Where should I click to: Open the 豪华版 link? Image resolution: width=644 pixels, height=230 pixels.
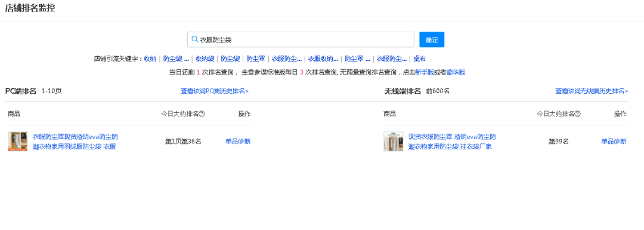[x=456, y=72]
